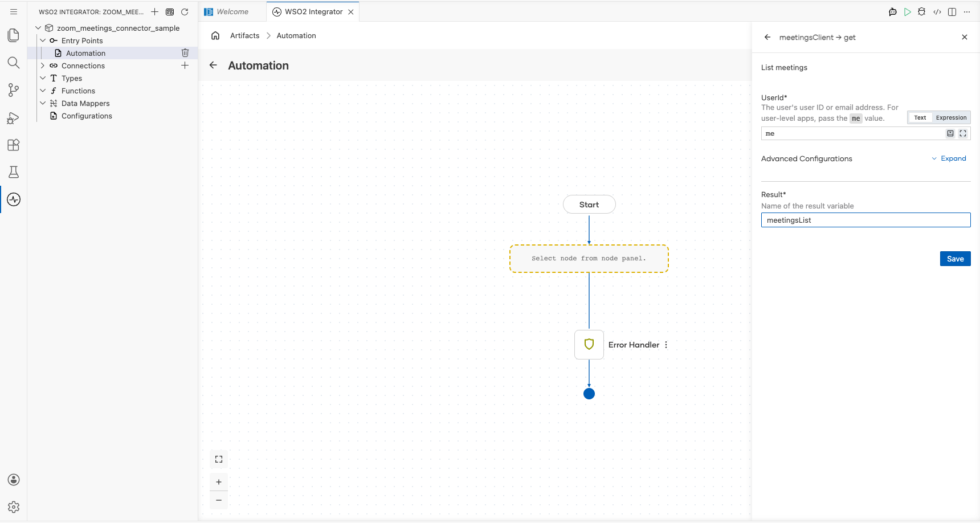This screenshot has height=523, width=980.
Task: Zoom out of the diagram
Action: point(219,500)
